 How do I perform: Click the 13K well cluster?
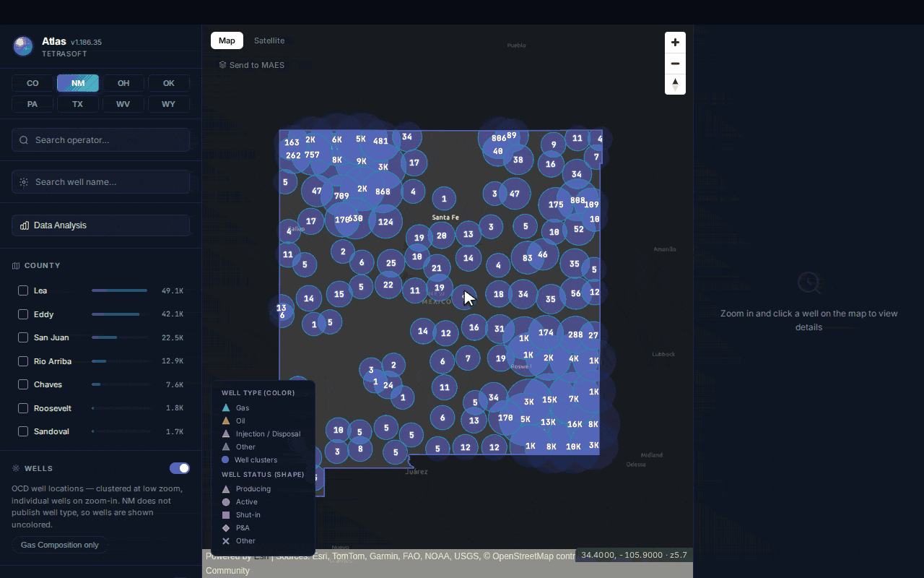(548, 422)
